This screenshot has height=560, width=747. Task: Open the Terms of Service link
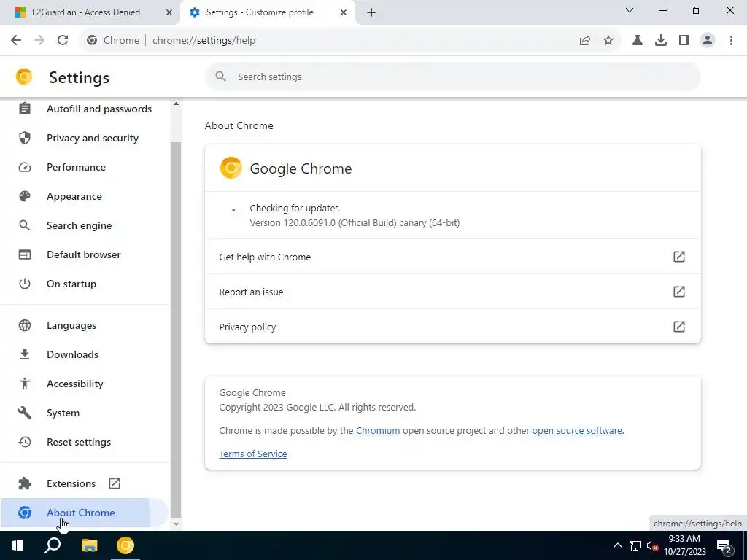click(253, 454)
